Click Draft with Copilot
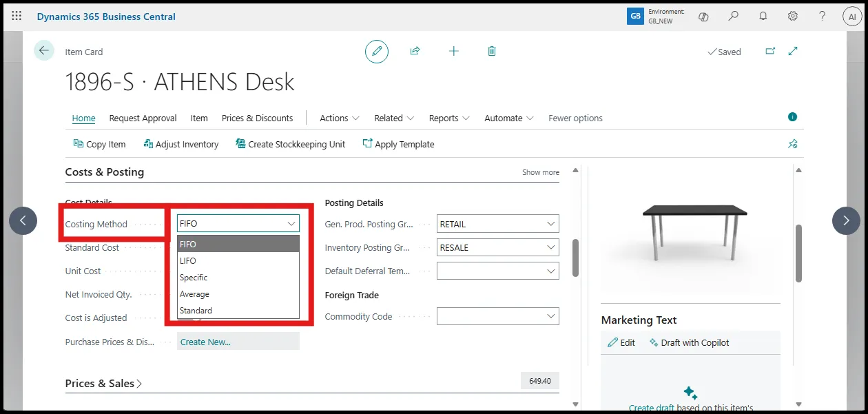The width and height of the screenshot is (868, 414). pyautogui.click(x=689, y=342)
